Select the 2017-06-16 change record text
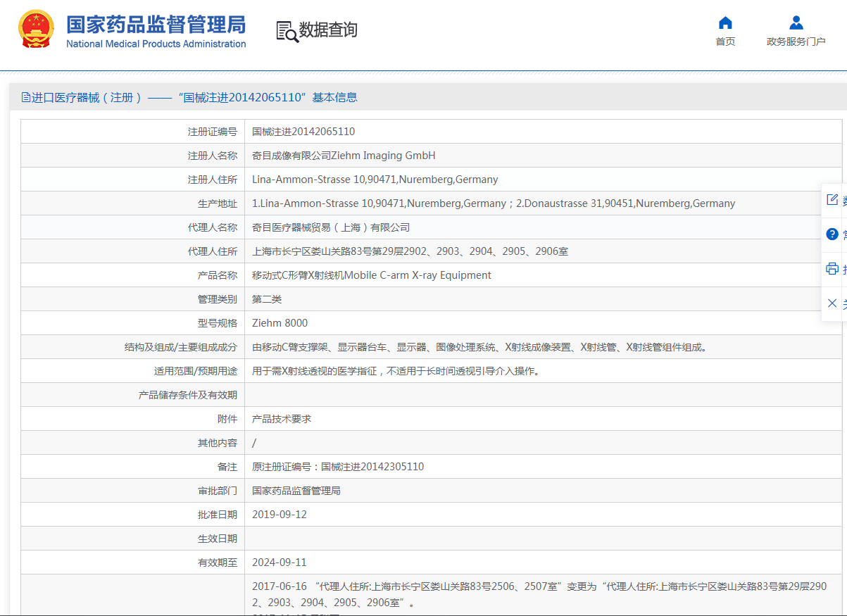847x616 pixels. point(539,594)
